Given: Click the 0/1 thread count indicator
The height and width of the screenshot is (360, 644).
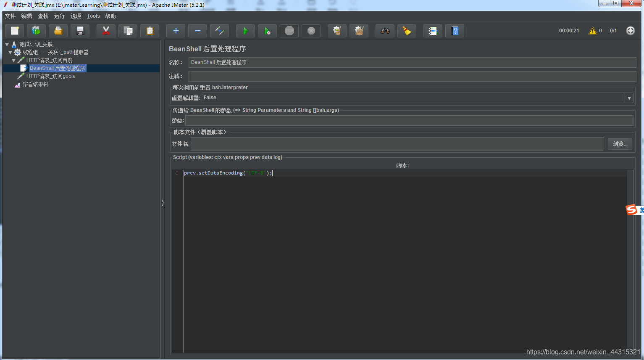Looking at the screenshot, I should 613,31.
